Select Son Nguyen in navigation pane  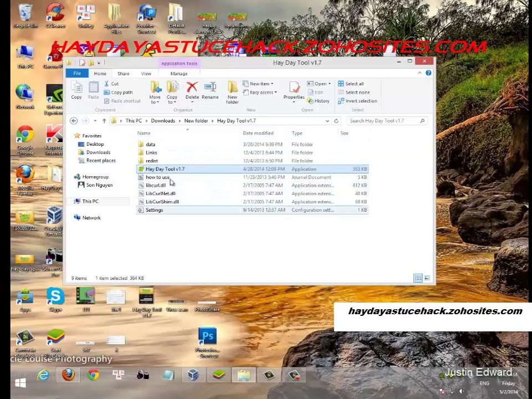(x=95, y=185)
